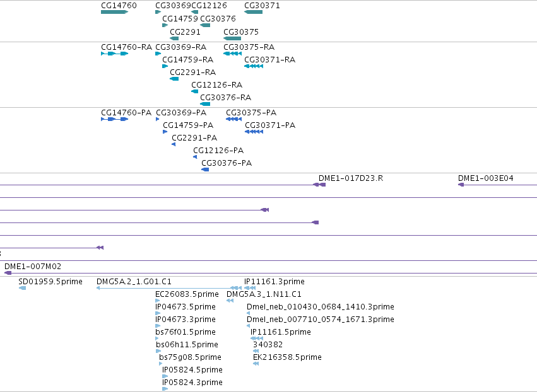
Task: Click the DMG5A.3_1.N11.C1 arrows
Action: click(x=230, y=301)
